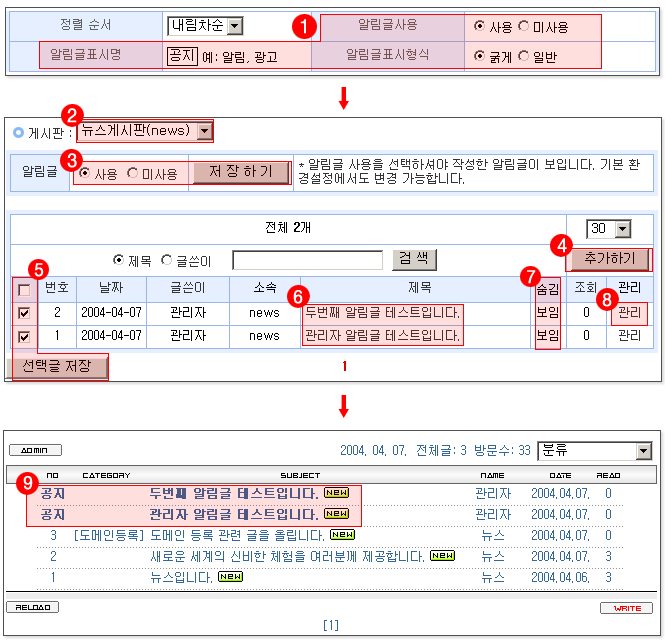This screenshot has width=665, height=641.
Task: Click the RELOAD icon button
Action: (x=32, y=607)
